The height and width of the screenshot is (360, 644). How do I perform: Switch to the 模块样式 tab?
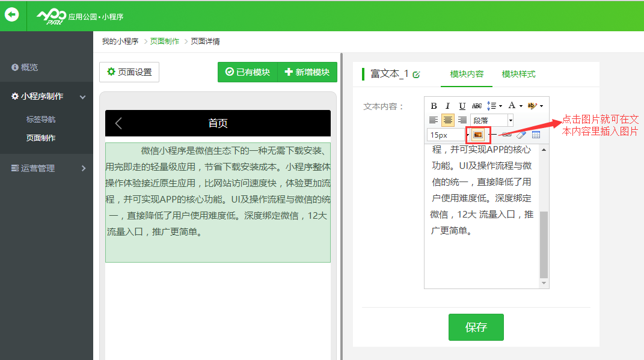[x=518, y=74]
